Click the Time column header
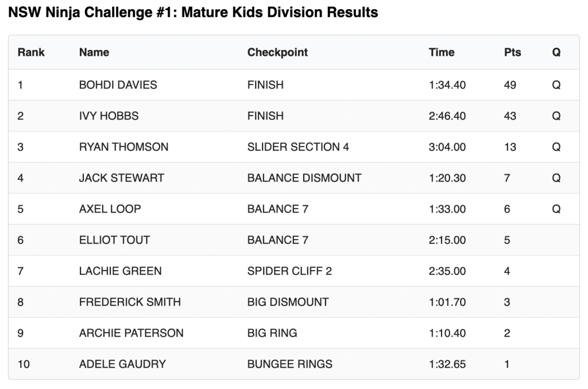 [442, 52]
